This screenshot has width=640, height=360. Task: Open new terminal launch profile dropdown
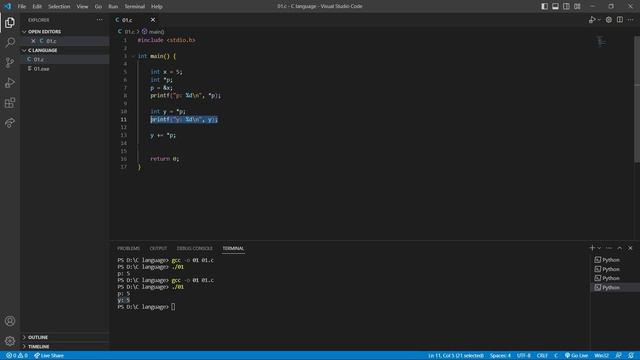tap(599, 248)
